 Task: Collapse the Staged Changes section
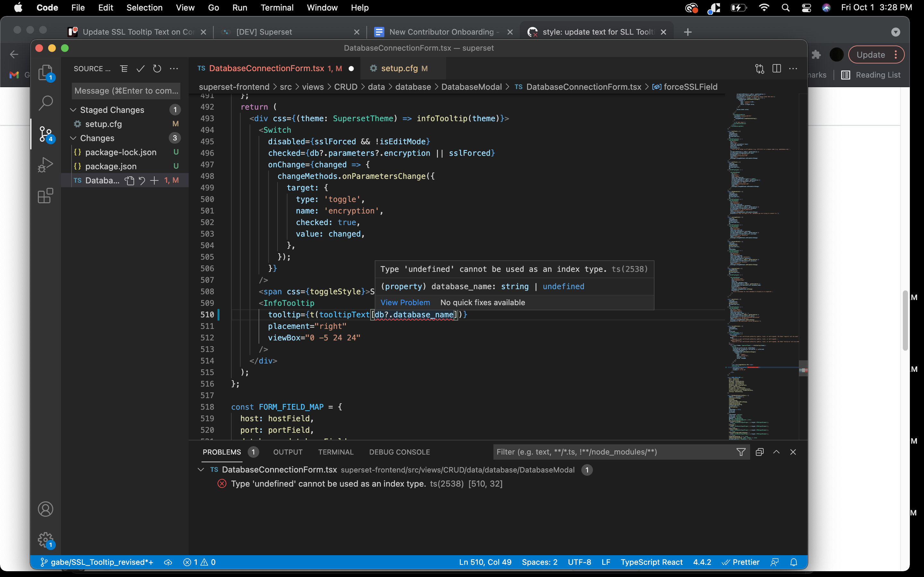pyautogui.click(x=73, y=110)
